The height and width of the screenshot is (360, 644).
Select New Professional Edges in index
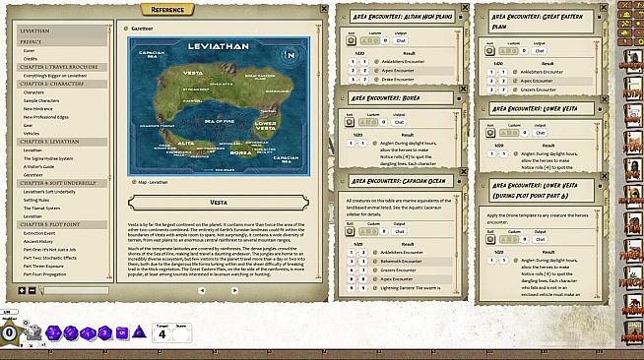click(x=46, y=117)
